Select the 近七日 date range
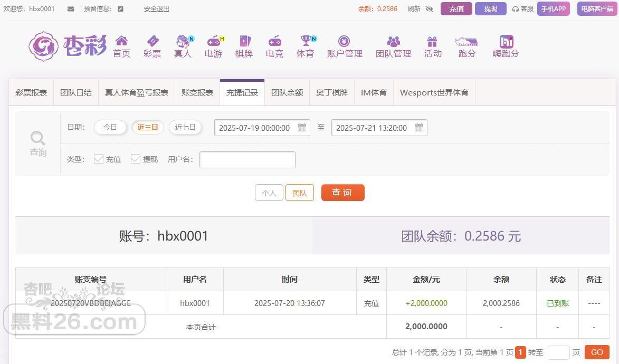 coord(185,127)
